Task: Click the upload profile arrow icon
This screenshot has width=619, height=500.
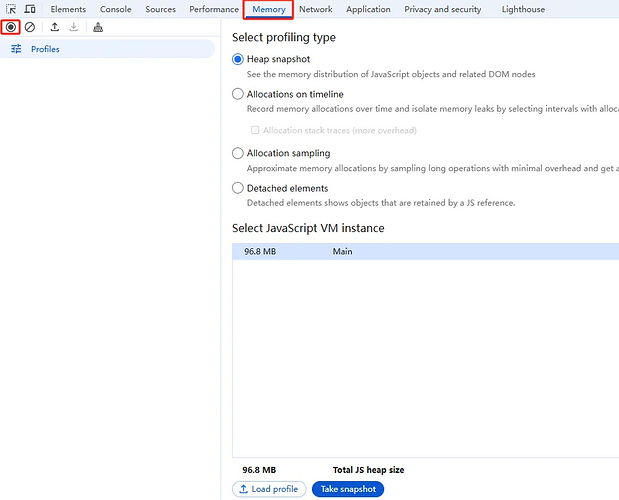Action: tap(55, 27)
